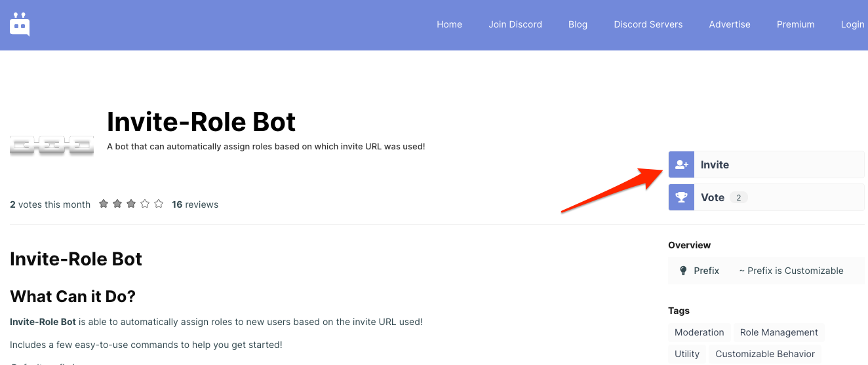Click the fifth empty rating star
This screenshot has height=365, width=868.
tap(159, 204)
